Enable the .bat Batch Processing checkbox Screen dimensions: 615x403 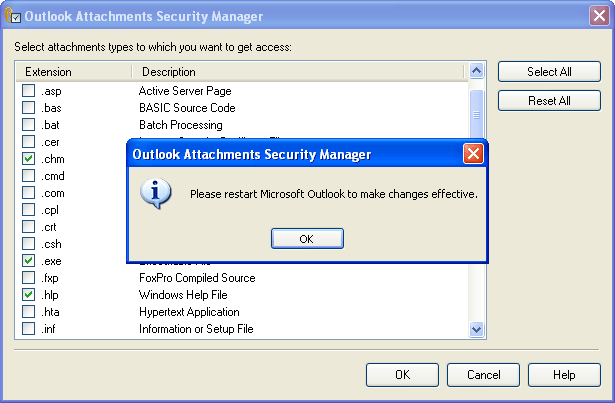(28, 124)
